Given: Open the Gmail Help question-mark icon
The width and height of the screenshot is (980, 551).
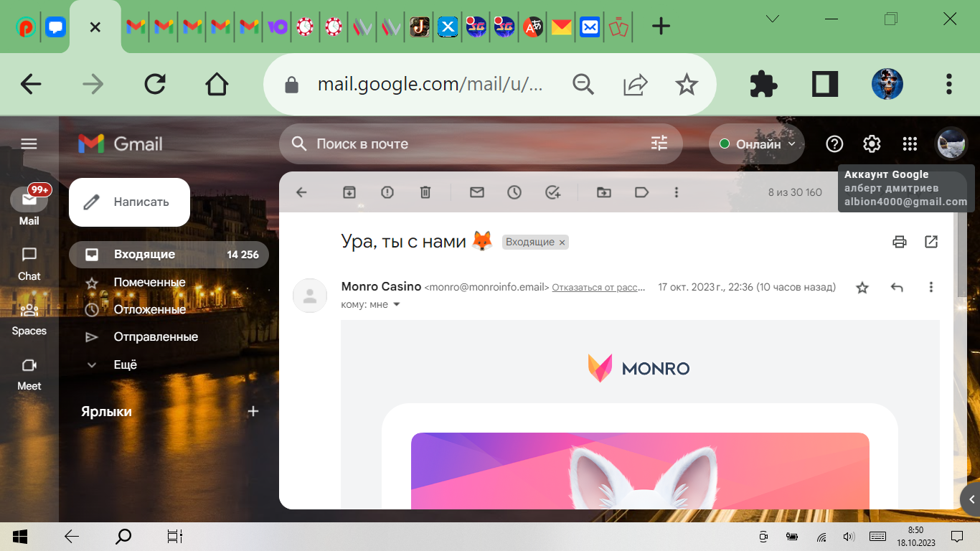Looking at the screenshot, I should point(834,144).
